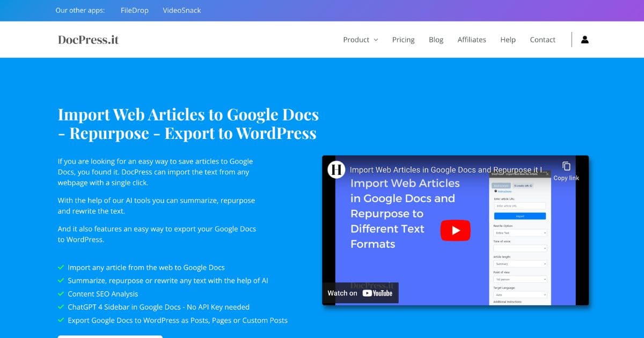644x338 pixels.
Task: Click the checkmark beside Export Google Docs to WordPress
Action: click(61, 320)
